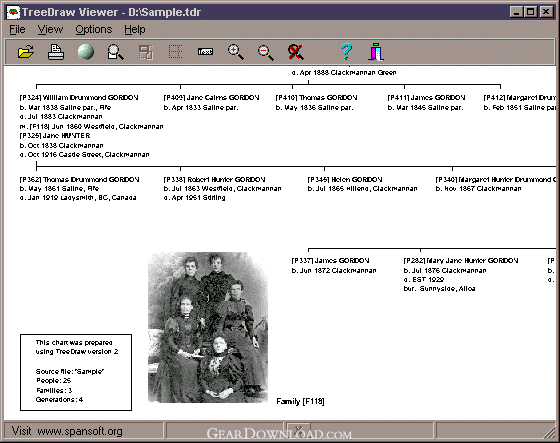Click the 'Family [F118]' photo caption

point(300,402)
